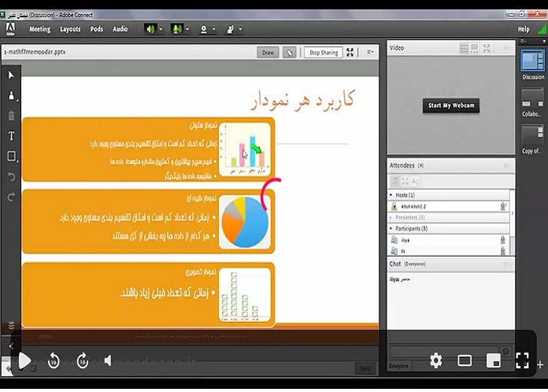Mute the video player volume

(108, 361)
